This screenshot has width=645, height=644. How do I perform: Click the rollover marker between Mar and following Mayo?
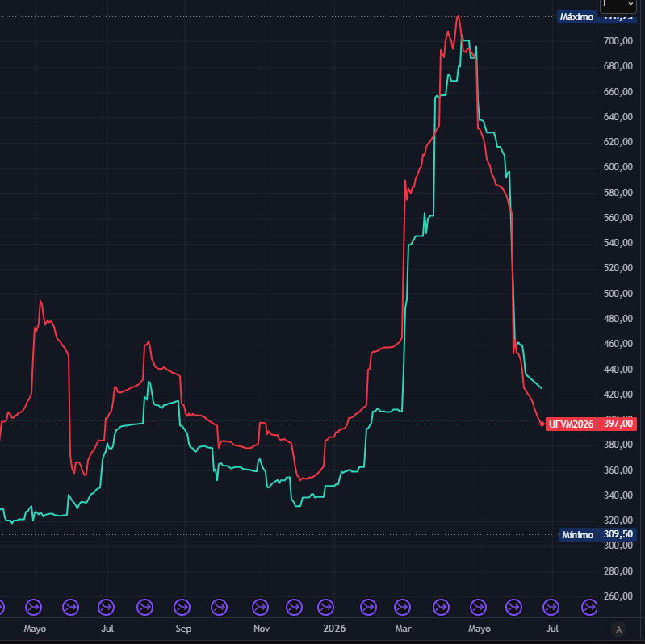[x=441, y=607]
